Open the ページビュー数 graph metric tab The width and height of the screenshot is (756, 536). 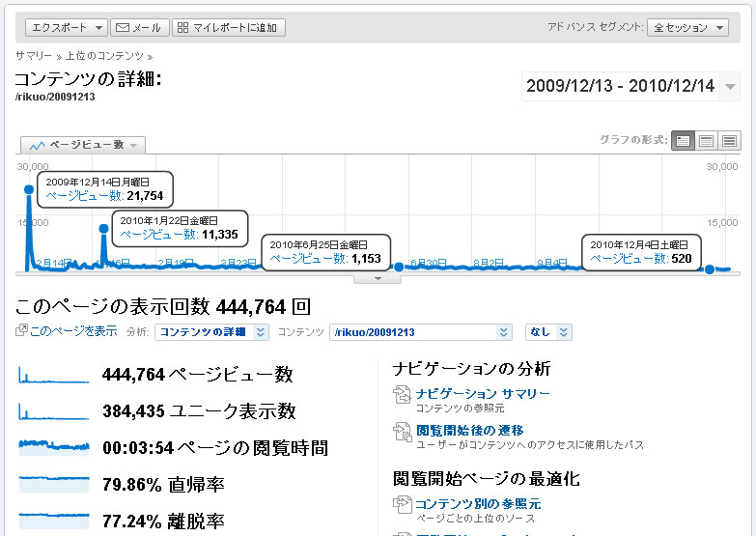click(83, 145)
